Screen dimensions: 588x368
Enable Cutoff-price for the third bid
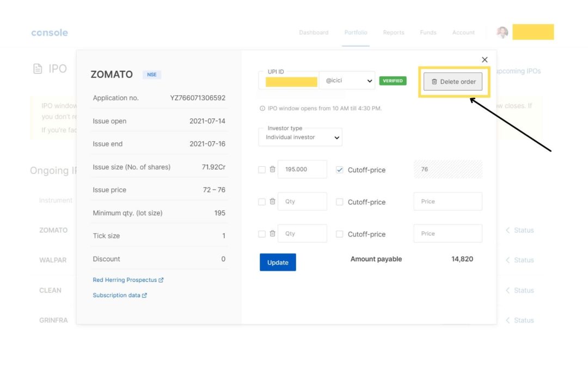[x=339, y=234]
